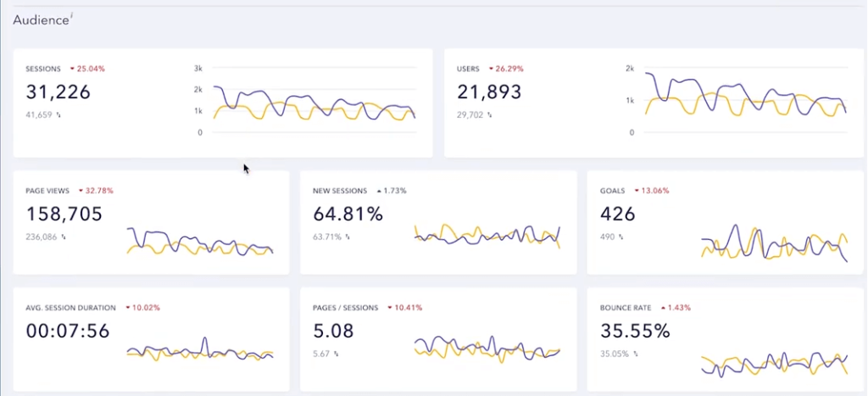Click the red down arrow before 25.04%
868x396 pixels.
tap(72, 70)
